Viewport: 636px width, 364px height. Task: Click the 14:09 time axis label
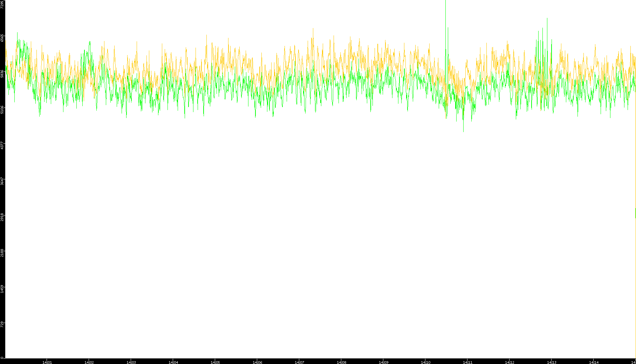pyautogui.click(x=383, y=362)
